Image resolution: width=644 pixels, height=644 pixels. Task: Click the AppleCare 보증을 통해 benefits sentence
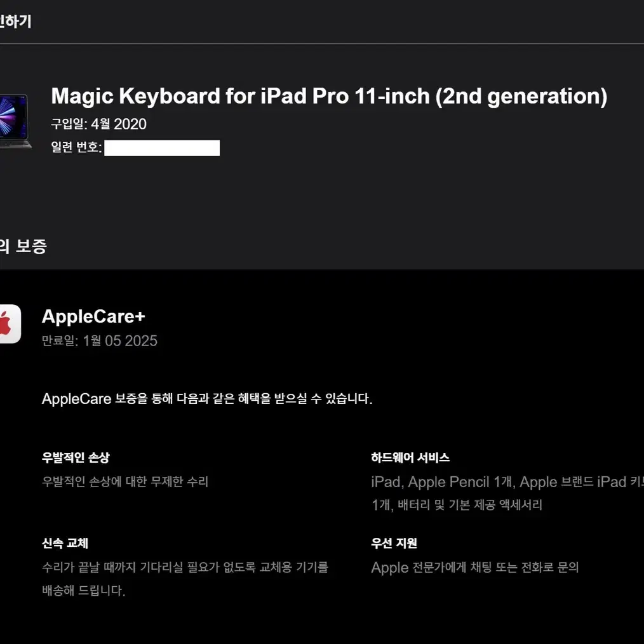(x=207, y=398)
